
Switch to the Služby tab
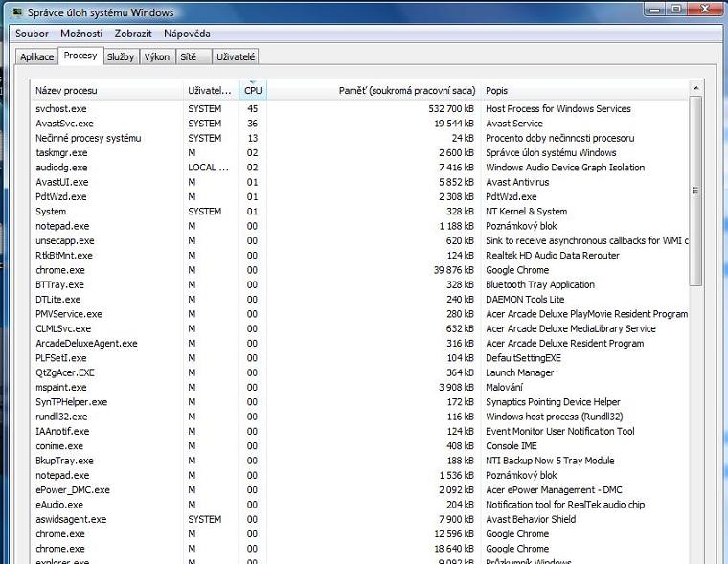pyautogui.click(x=121, y=57)
